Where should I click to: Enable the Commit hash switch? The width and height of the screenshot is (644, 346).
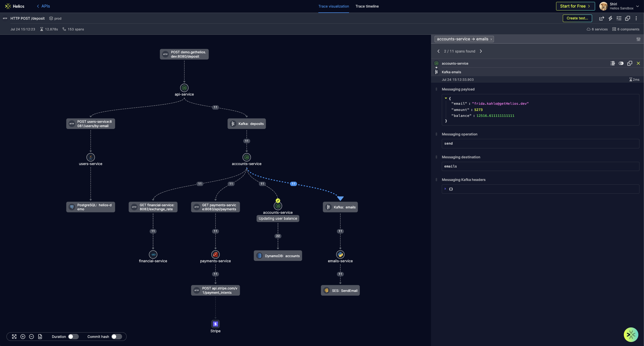[116, 337]
